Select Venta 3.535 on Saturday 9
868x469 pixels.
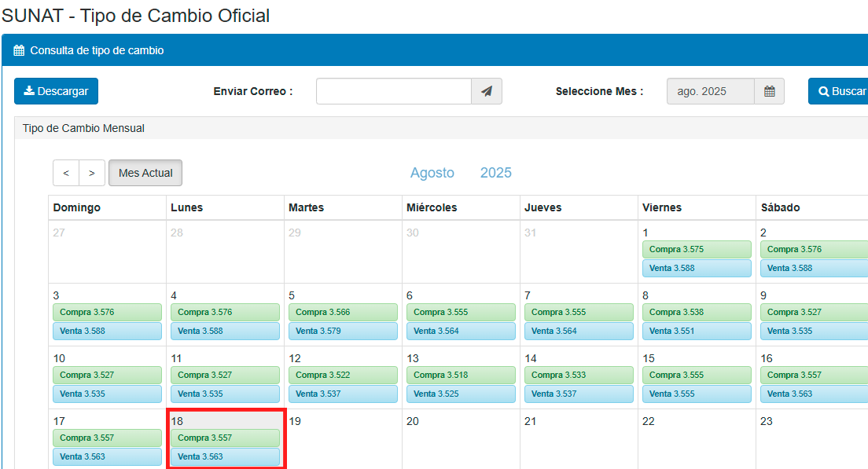815,332
